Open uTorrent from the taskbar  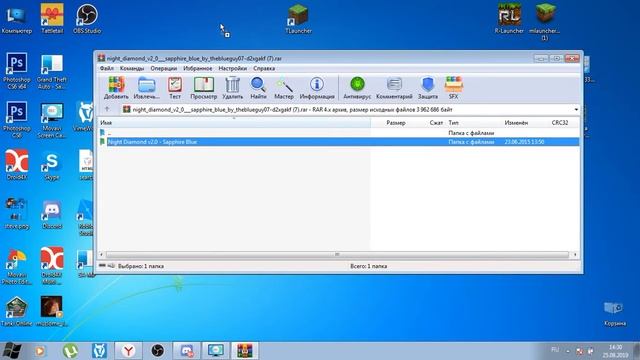pos(70,351)
